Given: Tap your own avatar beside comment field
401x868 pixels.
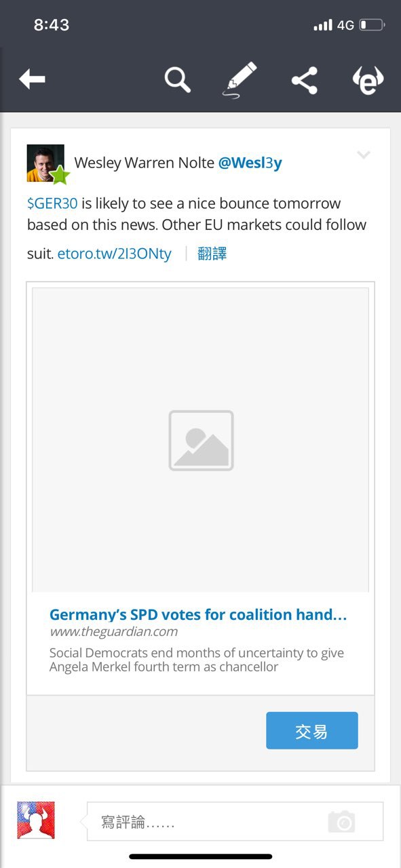Looking at the screenshot, I should tap(36, 821).
